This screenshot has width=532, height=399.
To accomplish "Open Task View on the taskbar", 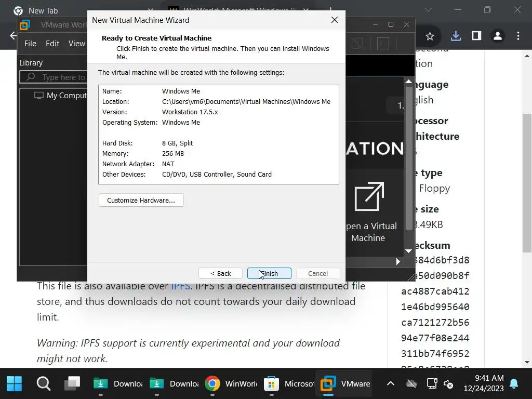I will (x=72, y=384).
